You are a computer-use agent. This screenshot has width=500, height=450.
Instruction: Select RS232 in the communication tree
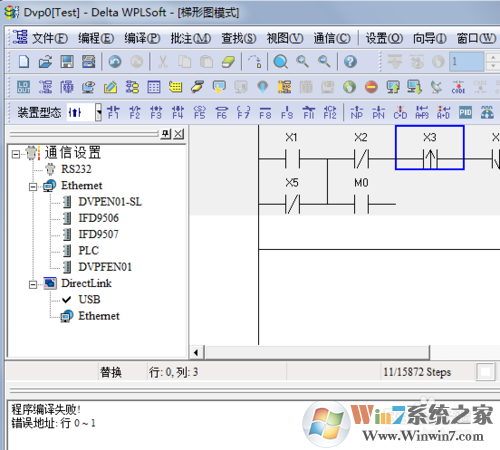pyautogui.click(x=76, y=169)
